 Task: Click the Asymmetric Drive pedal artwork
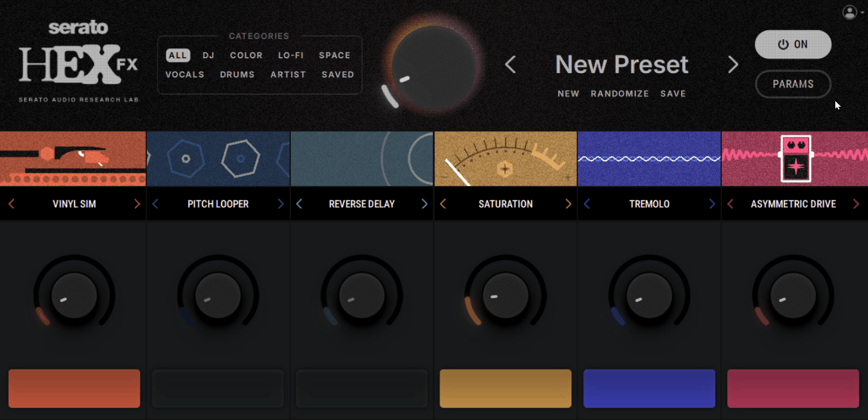pyautogui.click(x=795, y=159)
